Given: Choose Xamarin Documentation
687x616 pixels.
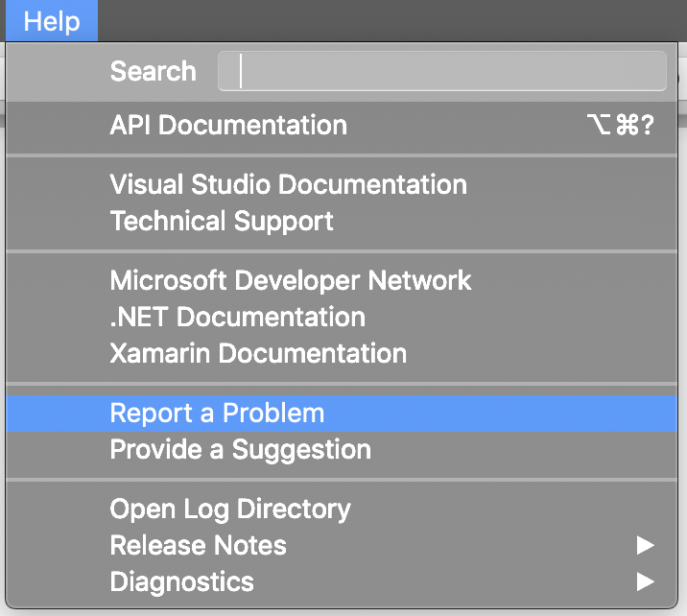Looking at the screenshot, I should click(x=342, y=353).
